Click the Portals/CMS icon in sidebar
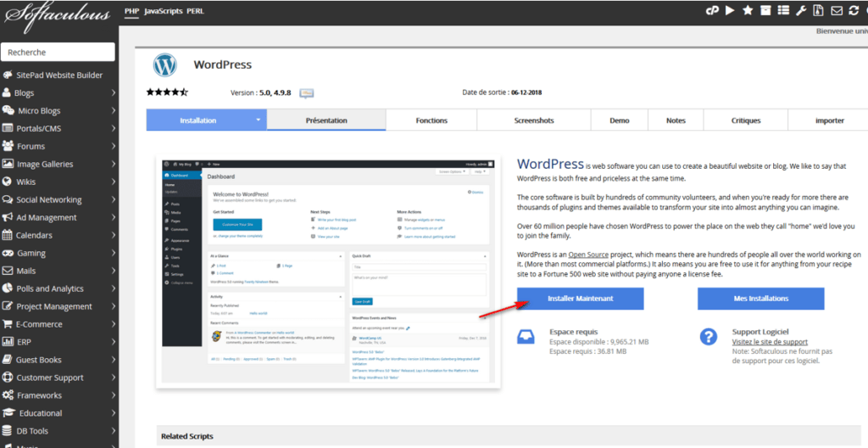 8,129
